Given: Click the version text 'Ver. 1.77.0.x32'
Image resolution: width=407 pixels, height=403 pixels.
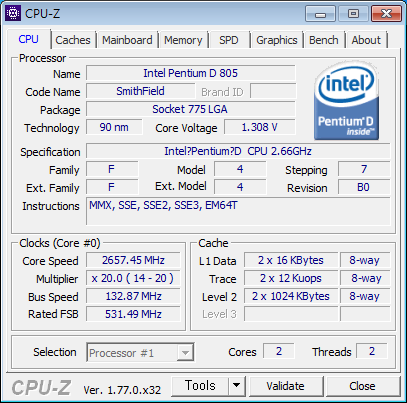Looking at the screenshot, I should pos(122,390).
